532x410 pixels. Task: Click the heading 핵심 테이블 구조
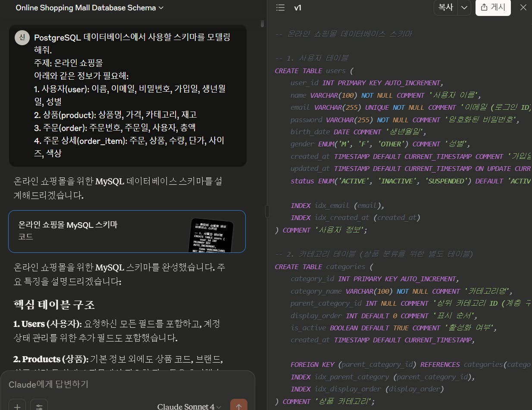click(54, 305)
